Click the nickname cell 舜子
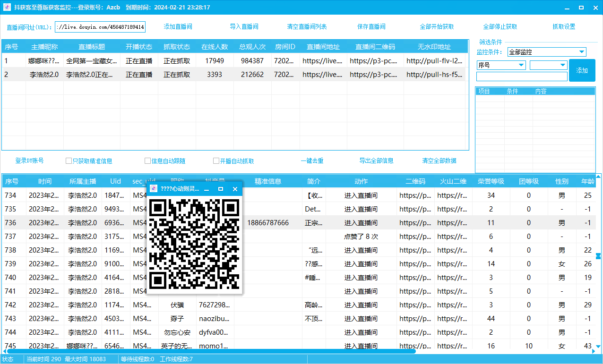Viewport: 603px width, 364px height. coord(177,319)
